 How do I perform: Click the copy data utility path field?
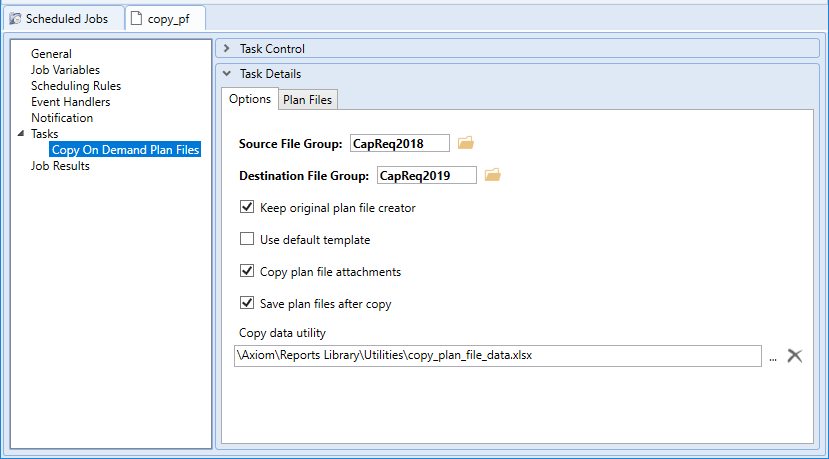point(498,356)
